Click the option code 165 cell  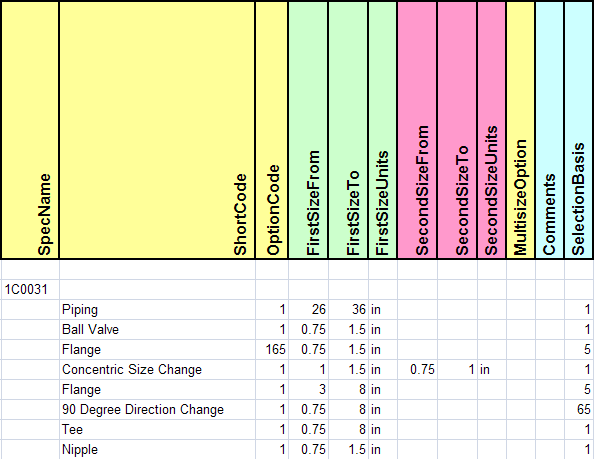[272, 350]
